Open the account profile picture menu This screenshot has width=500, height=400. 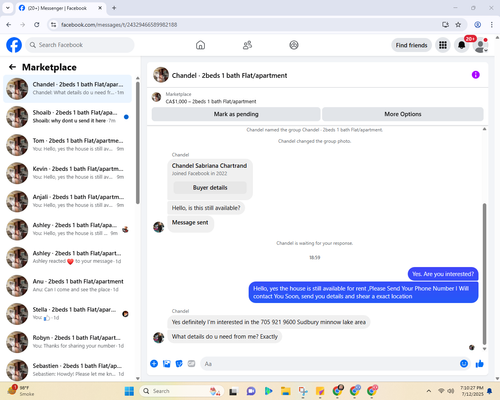pyautogui.click(x=480, y=45)
